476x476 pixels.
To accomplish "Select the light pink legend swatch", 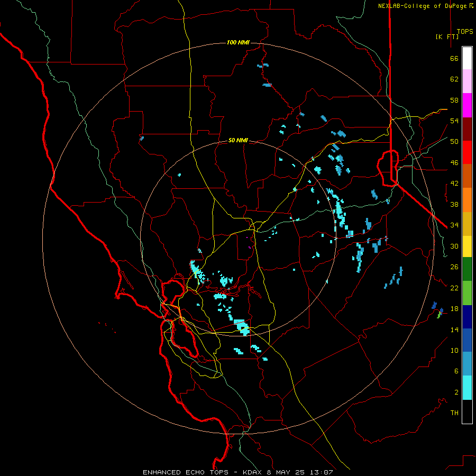I will coord(467,81).
